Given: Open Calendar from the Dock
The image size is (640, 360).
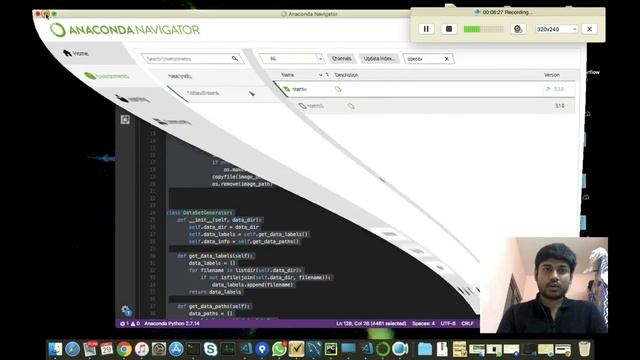Looking at the screenshot, I should (107, 349).
